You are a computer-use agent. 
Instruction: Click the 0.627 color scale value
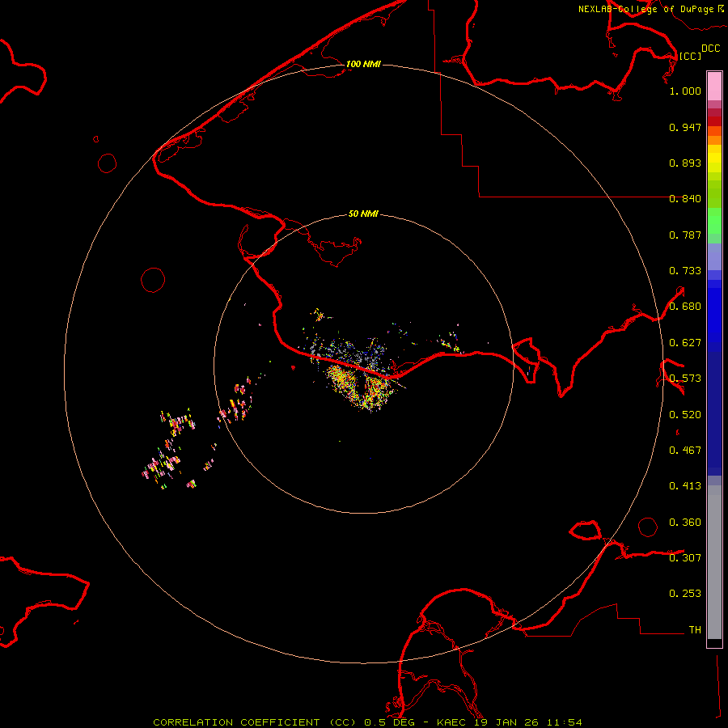point(685,343)
